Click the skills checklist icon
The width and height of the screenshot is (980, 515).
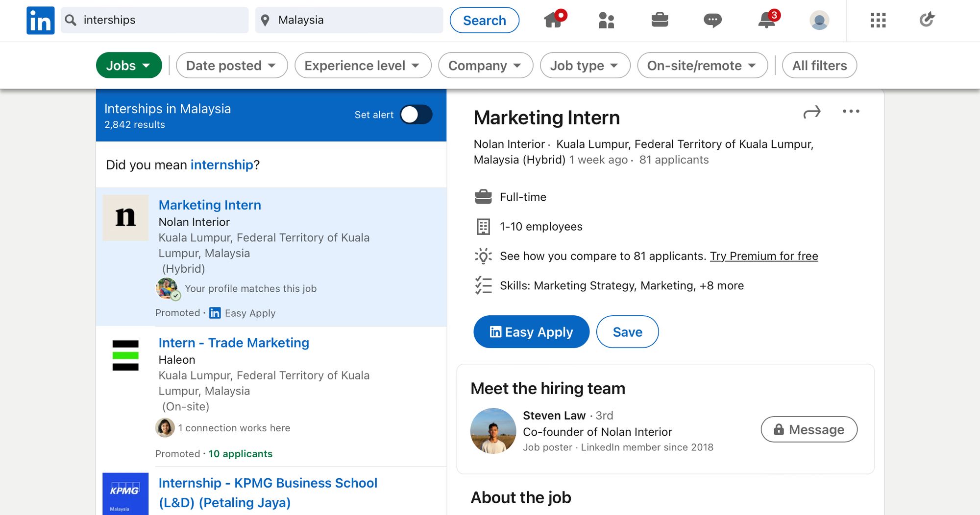click(x=483, y=285)
